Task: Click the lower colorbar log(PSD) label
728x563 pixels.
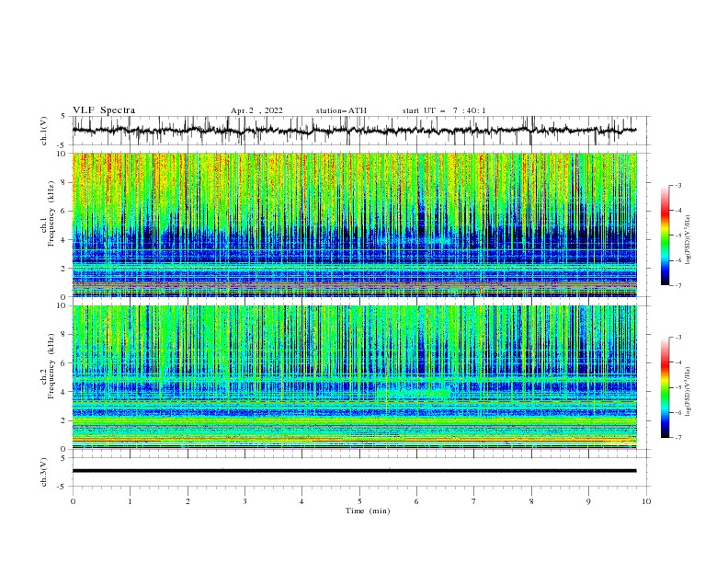Action: click(688, 392)
